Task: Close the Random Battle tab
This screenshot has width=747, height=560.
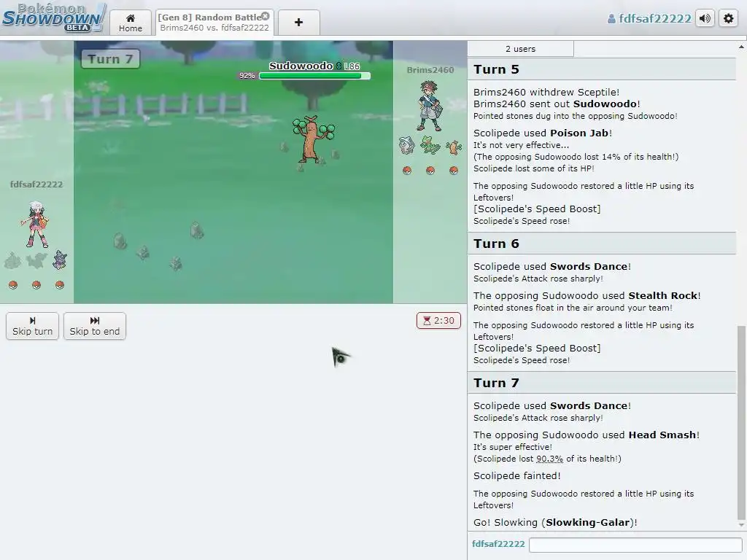Action: pos(266,16)
